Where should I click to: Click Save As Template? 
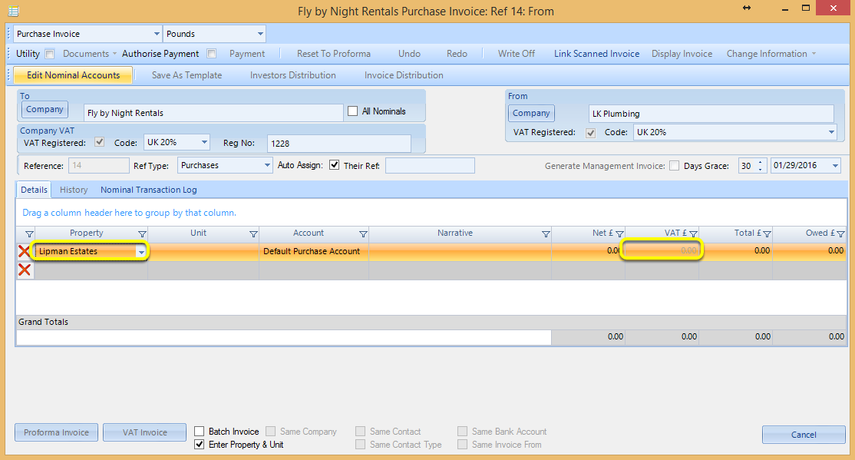tap(186, 75)
